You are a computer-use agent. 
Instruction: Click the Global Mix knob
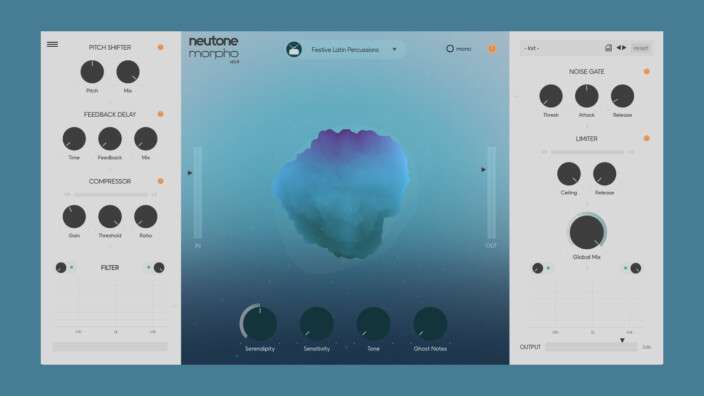coord(586,232)
